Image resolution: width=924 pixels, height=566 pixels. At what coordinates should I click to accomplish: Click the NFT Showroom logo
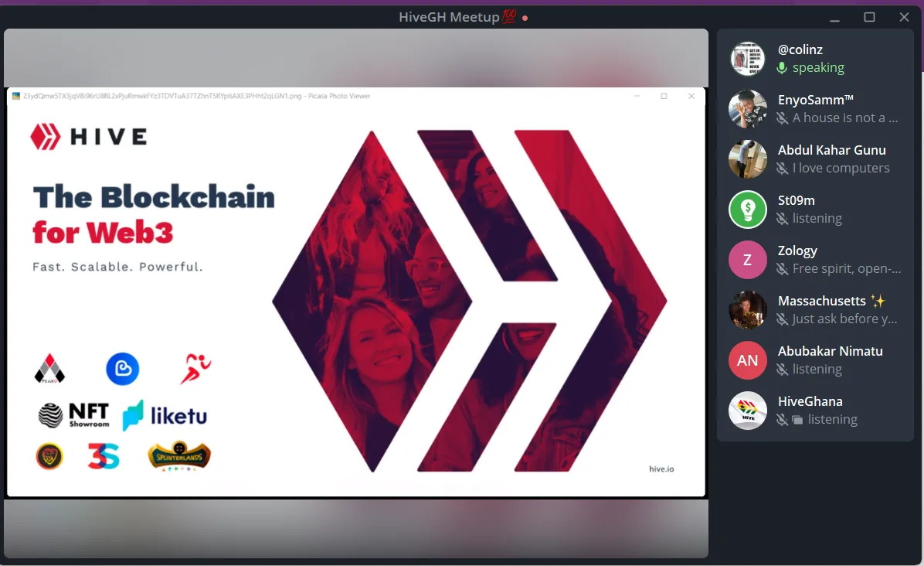coord(73,415)
